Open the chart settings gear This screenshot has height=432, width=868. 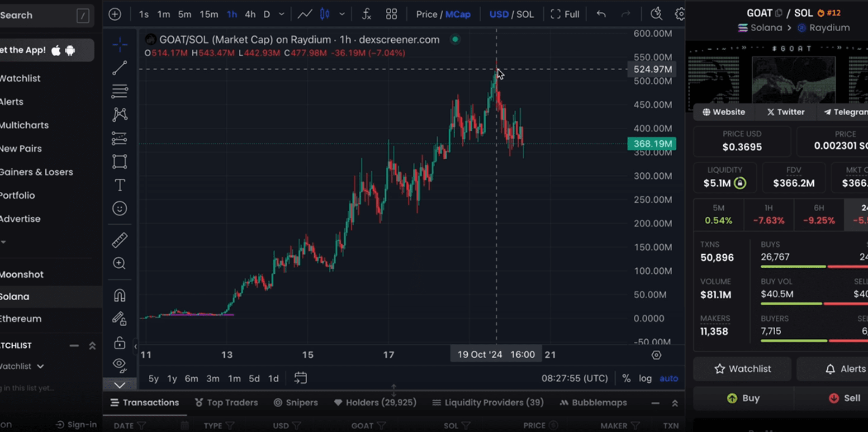(679, 14)
